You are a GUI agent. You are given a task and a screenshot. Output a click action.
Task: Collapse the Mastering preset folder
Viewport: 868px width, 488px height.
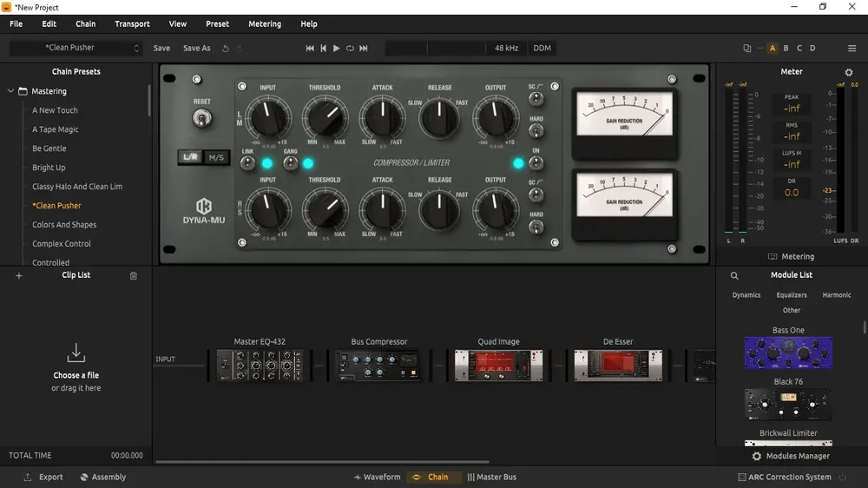coord(10,91)
